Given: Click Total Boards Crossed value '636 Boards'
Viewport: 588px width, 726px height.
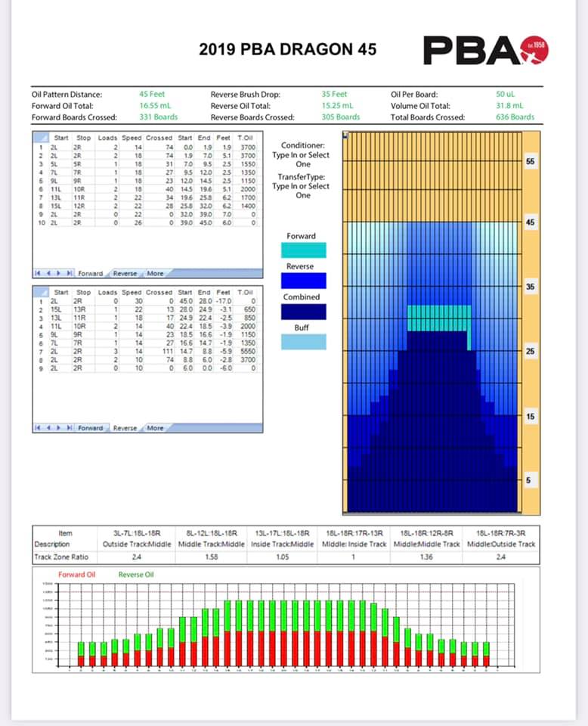Looking at the screenshot, I should 515,117.
